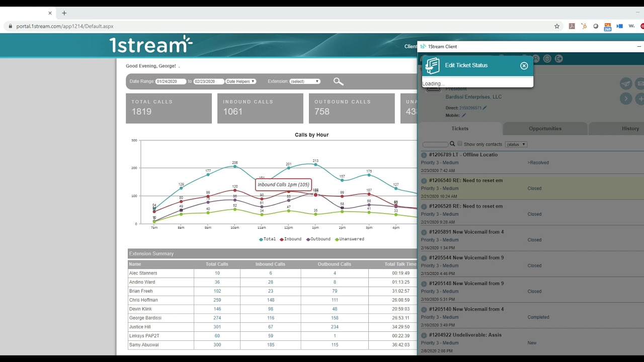Switch to the Opportunities tab

point(545,129)
